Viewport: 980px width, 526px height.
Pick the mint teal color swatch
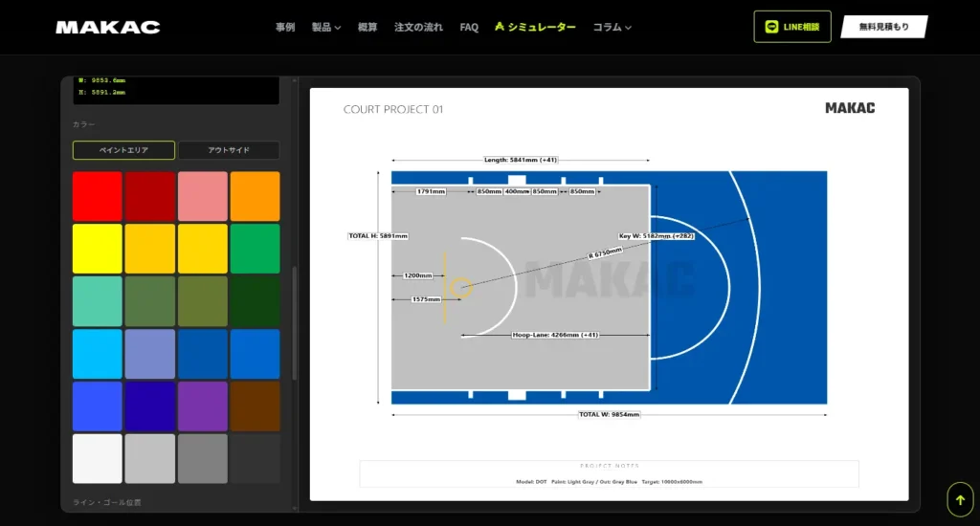point(98,301)
